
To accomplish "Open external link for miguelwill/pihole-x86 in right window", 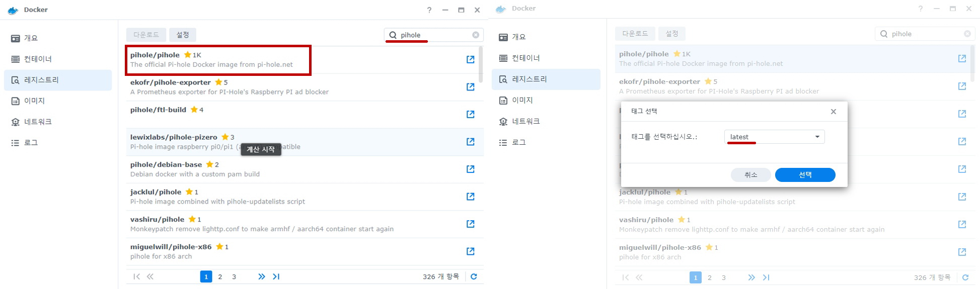I will 962,252.
